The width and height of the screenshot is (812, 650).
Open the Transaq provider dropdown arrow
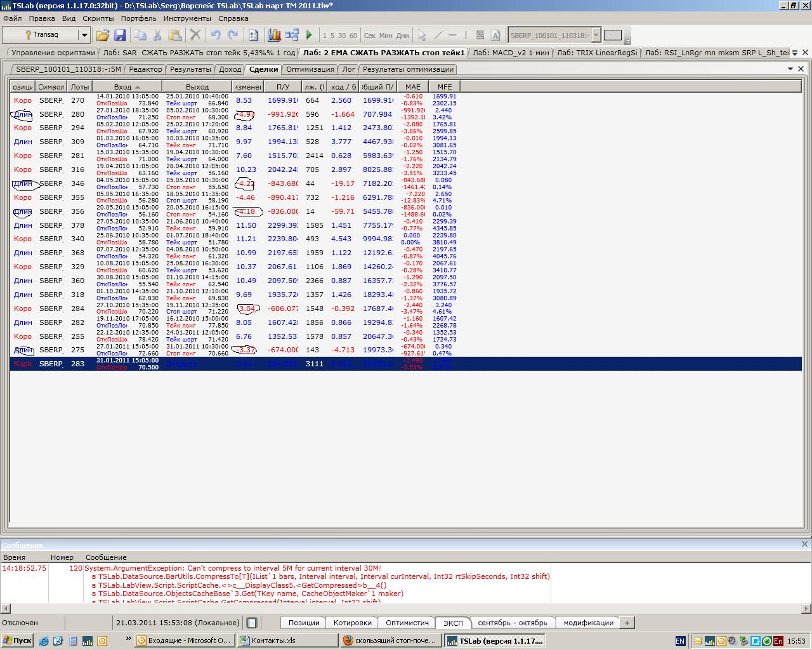tap(84, 36)
